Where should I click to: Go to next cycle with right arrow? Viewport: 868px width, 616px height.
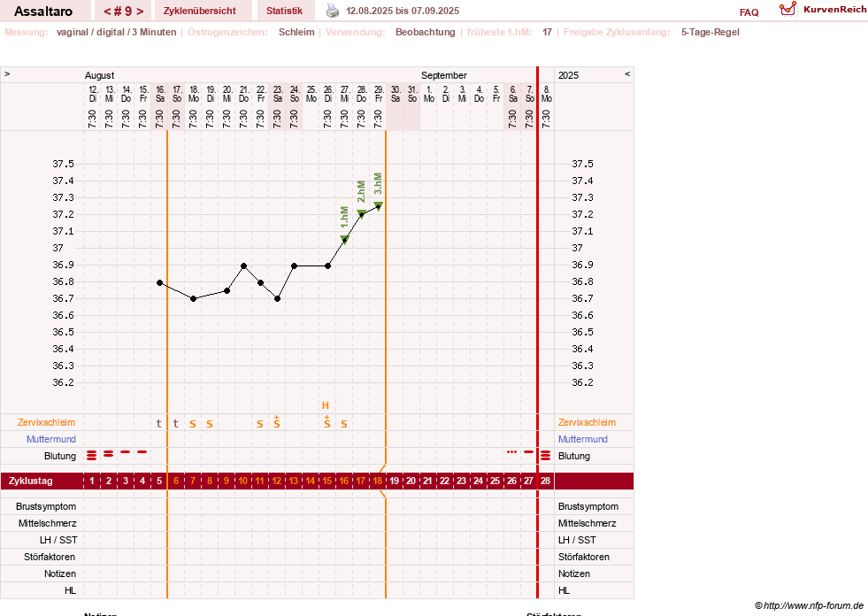(x=140, y=12)
